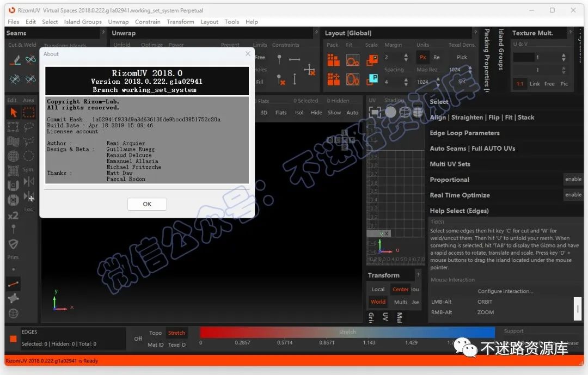Adjust the Spacing value stepper arrows
The width and height of the screenshot is (588, 375).
tap(406, 82)
